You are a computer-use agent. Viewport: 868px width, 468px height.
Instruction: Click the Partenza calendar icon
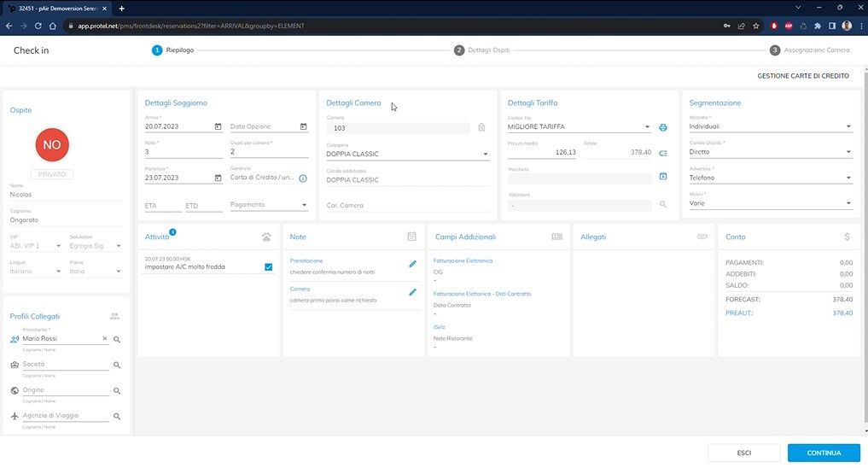(x=218, y=178)
